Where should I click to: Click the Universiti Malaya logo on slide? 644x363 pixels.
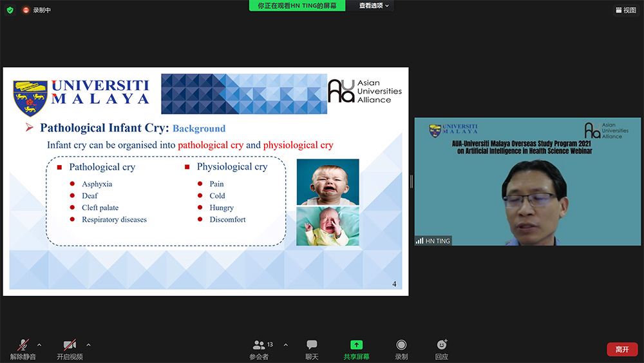[x=81, y=97]
